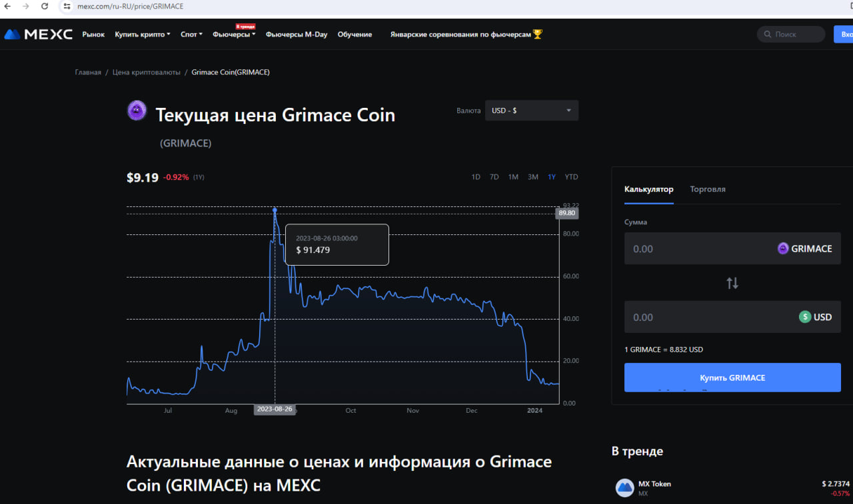The height and width of the screenshot is (504, 853).
Task: Click the $ 2.7374 MX Token price
Action: click(x=836, y=484)
